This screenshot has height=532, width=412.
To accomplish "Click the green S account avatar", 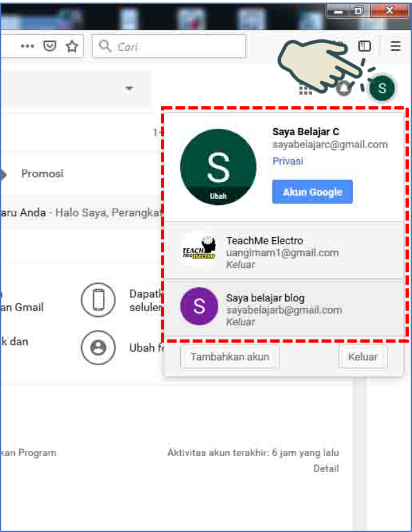I will [382, 88].
